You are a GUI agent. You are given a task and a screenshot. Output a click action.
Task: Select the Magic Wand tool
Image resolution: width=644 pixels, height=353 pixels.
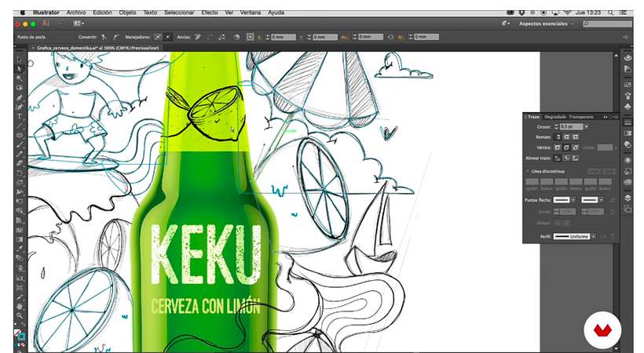coord(20,78)
